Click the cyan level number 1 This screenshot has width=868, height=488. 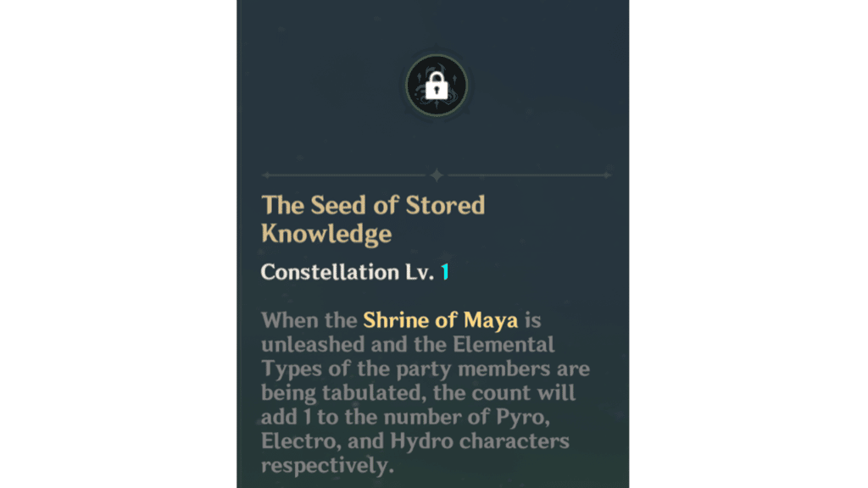click(x=444, y=272)
